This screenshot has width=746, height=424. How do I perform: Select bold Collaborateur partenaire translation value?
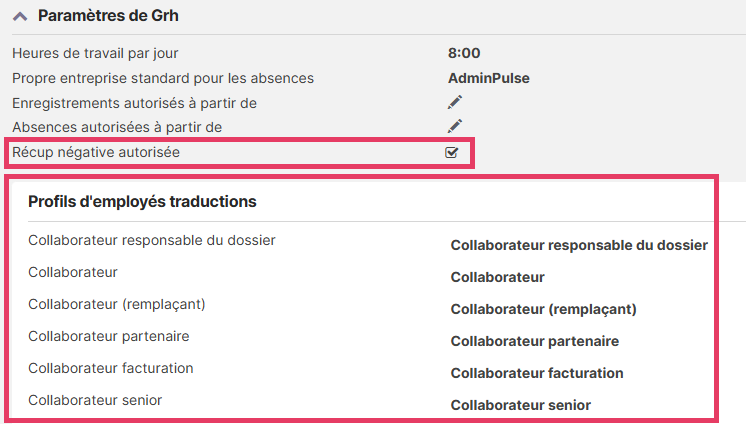click(534, 341)
